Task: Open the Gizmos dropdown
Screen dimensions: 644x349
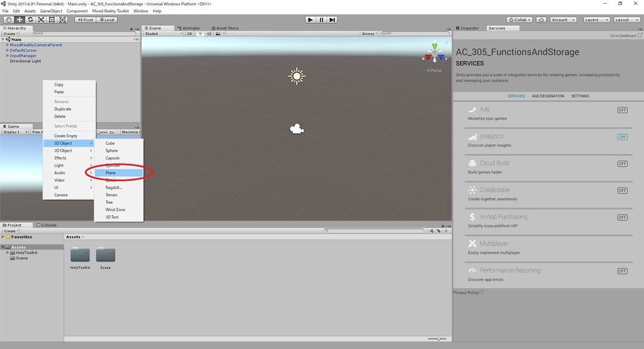Action: click(369, 34)
